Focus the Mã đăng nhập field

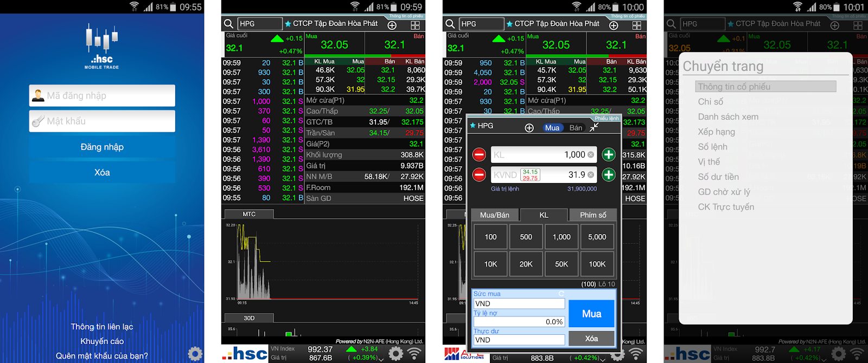click(102, 95)
